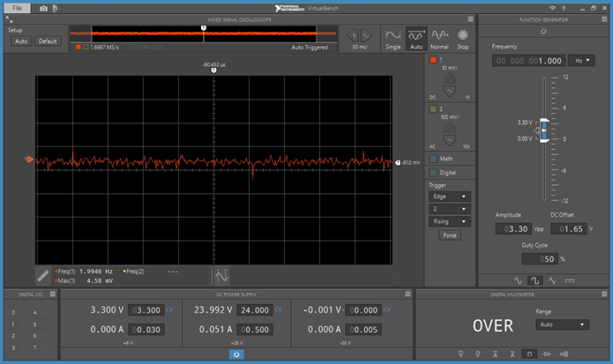Image resolution: width=613 pixels, height=364 pixels.
Task: Open the File menu
Action: (x=17, y=7)
